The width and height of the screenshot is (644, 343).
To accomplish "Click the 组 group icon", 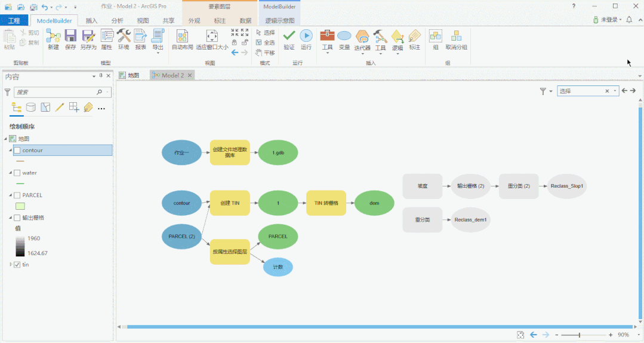I will click(x=435, y=36).
